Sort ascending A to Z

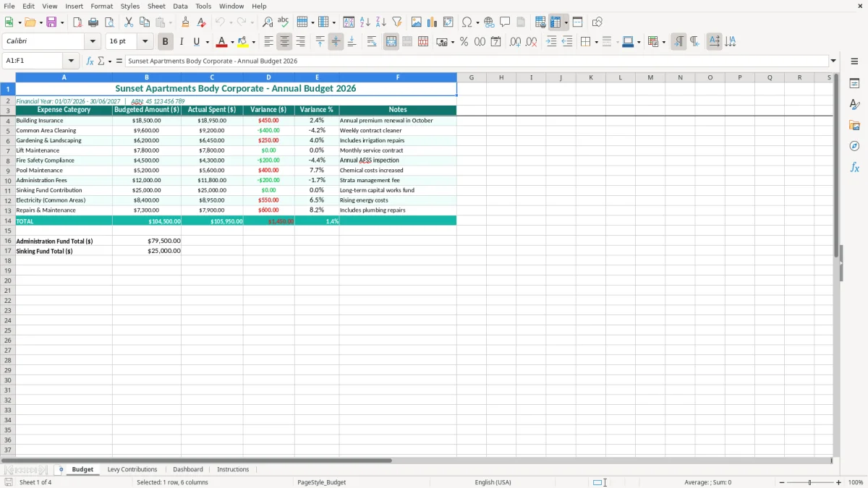click(365, 22)
